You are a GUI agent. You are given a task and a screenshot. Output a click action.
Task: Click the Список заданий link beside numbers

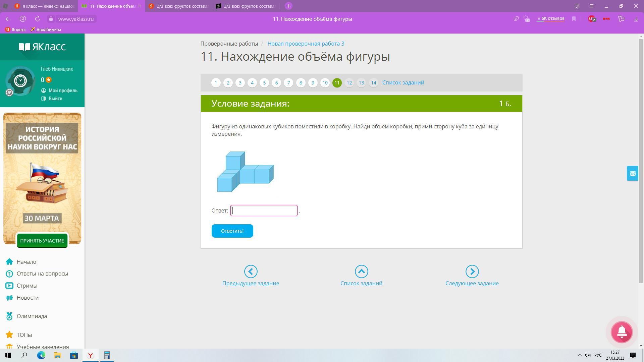[x=403, y=82]
